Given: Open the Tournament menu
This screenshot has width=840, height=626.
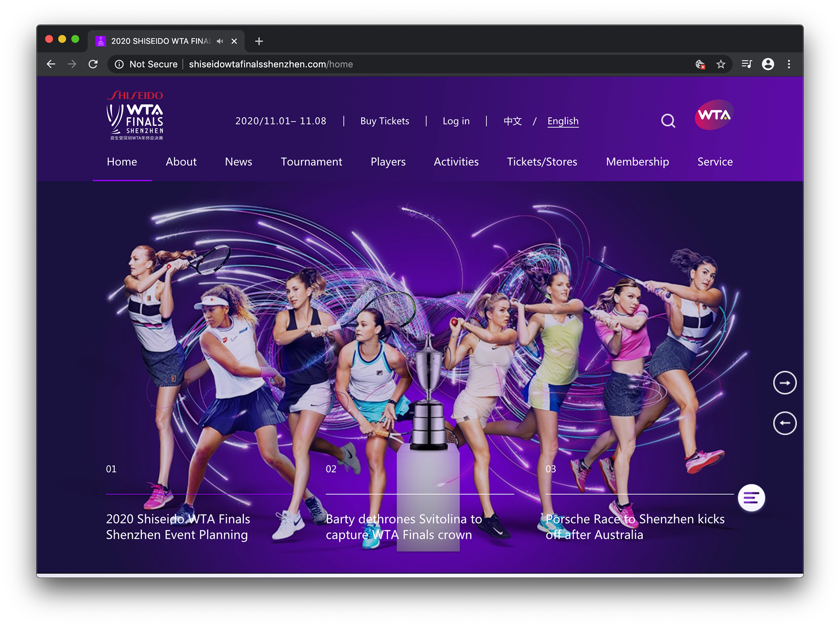Looking at the screenshot, I should point(311,162).
